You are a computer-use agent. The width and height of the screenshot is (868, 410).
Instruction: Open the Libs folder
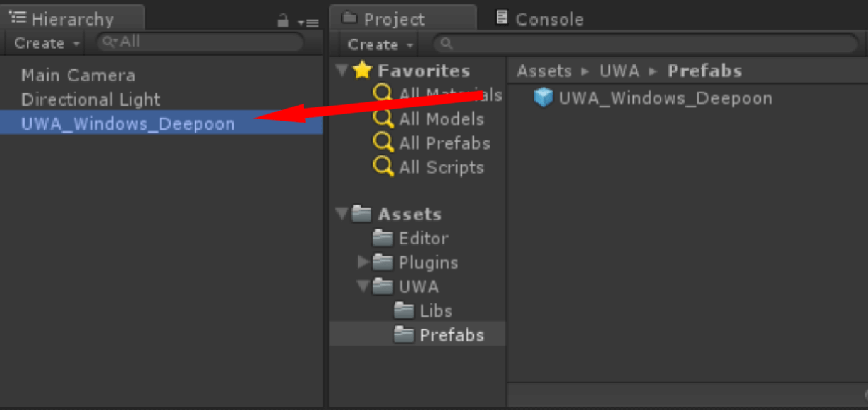pyautogui.click(x=435, y=311)
